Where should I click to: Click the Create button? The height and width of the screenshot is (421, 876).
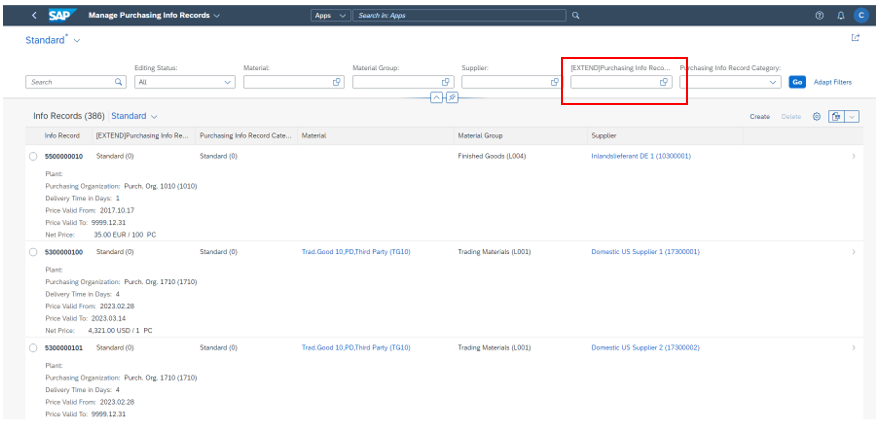[760, 117]
